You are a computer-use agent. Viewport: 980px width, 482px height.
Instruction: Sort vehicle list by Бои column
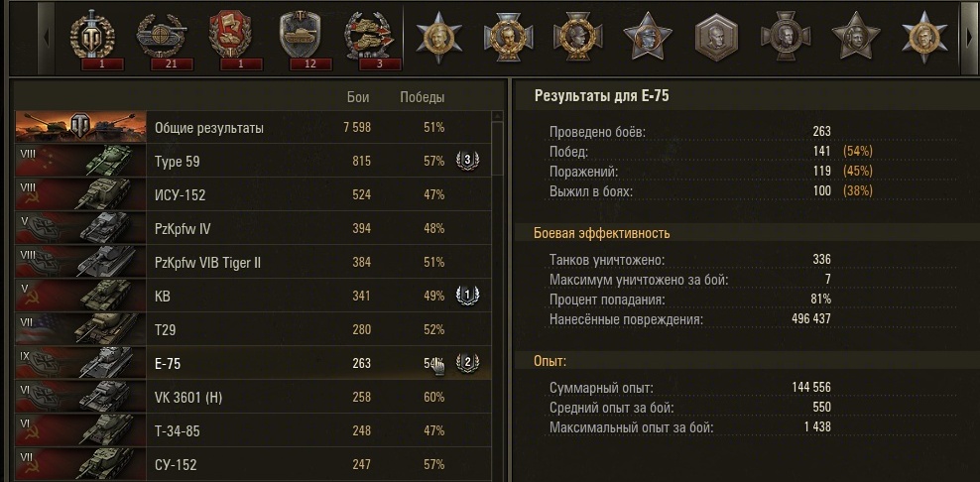tap(358, 97)
